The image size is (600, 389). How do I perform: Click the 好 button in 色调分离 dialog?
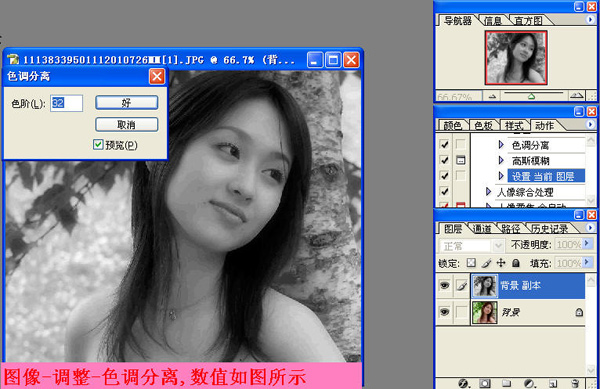127,103
